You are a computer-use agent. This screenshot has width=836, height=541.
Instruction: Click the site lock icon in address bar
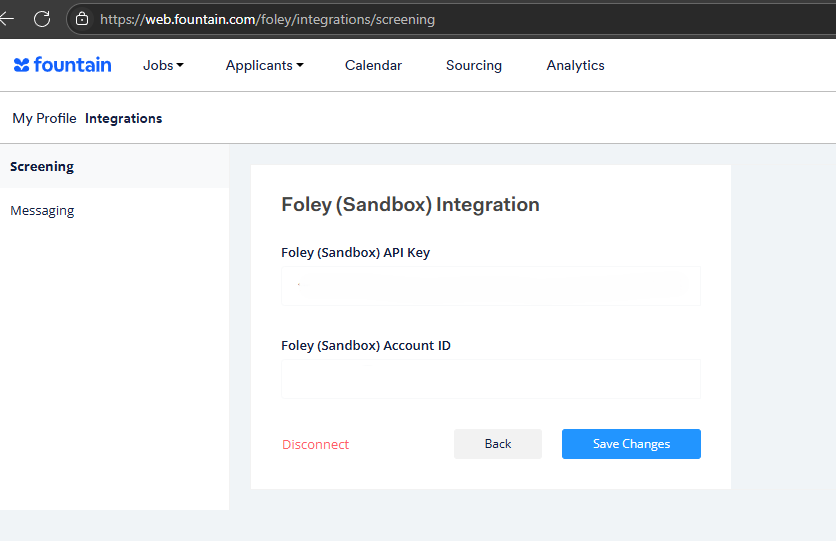(82, 19)
